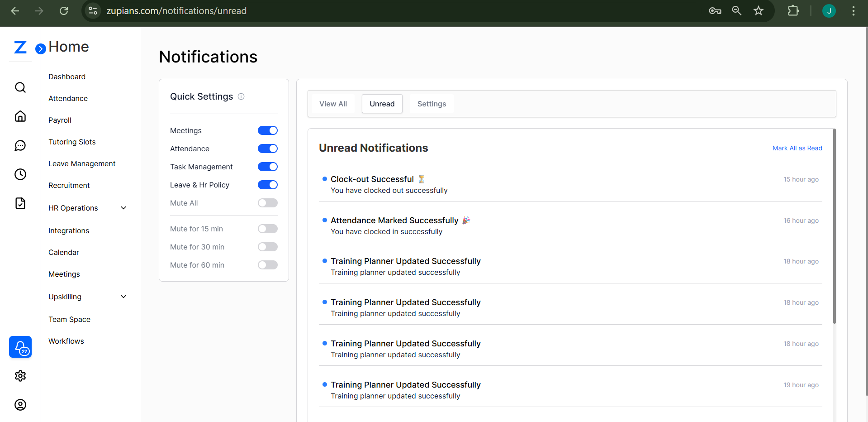Screen dimensions: 868x422
Task: Click the profile account icon
Action: (x=20, y=405)
